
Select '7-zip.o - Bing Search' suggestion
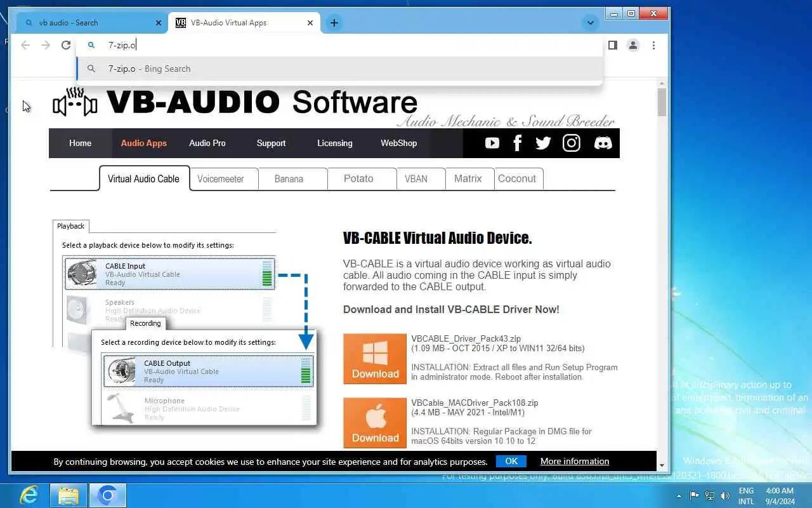tap(339, 69)
